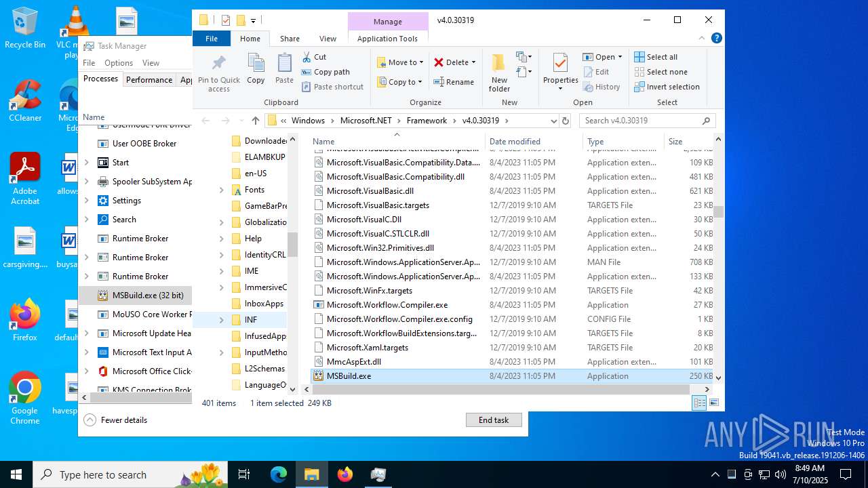Select Microsoft Text Input process row

[136, 352]
